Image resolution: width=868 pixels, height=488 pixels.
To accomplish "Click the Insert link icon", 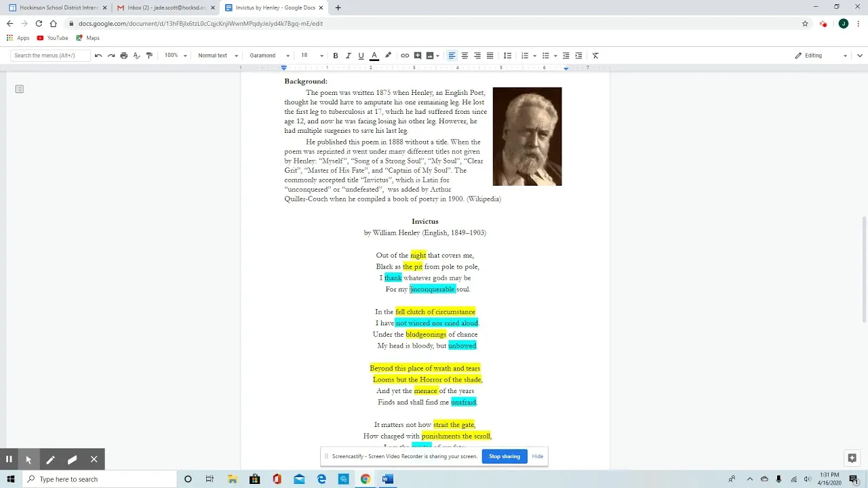I will (x=405, y=56).
